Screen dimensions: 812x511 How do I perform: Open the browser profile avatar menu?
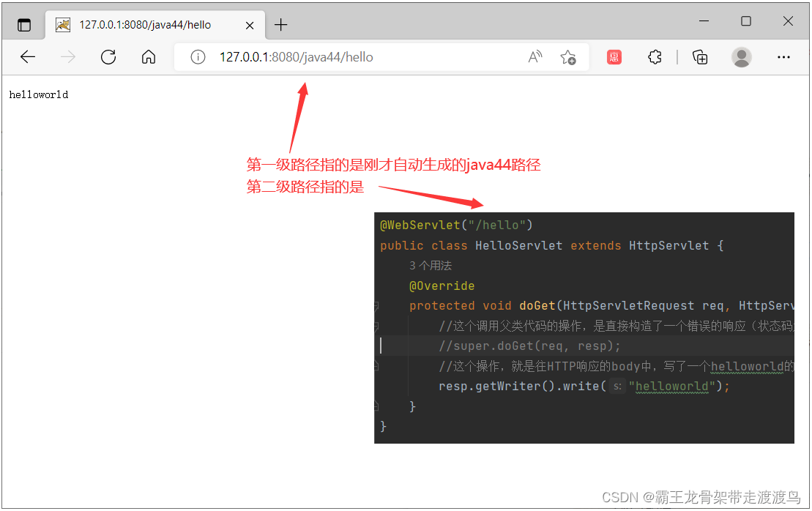point(741,56)
